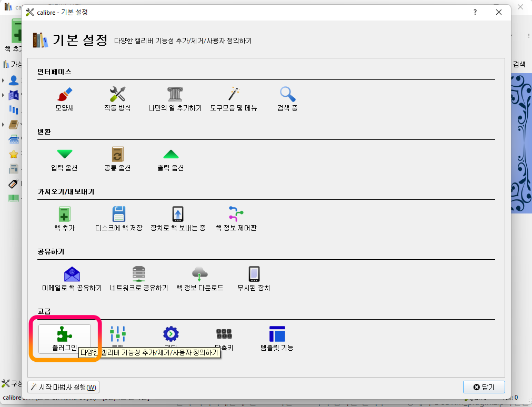Open 책 정보 다운로드 settings

[x=200, y=279]
